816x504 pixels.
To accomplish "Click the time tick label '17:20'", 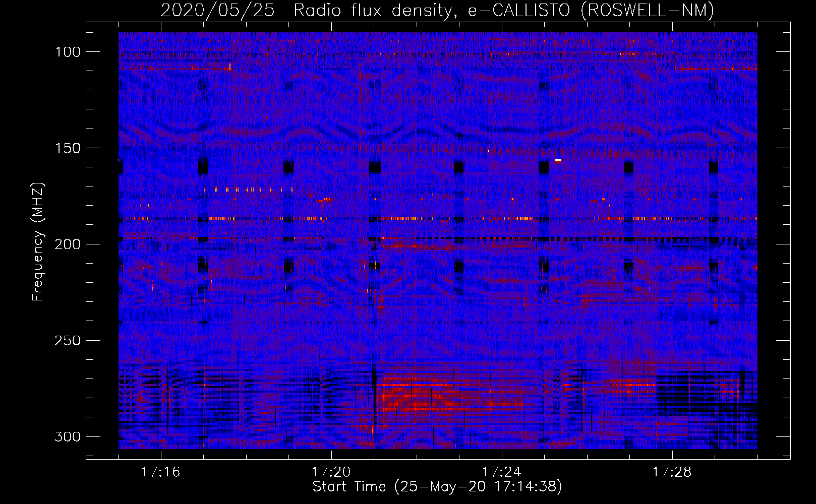I will pos(331,472).
